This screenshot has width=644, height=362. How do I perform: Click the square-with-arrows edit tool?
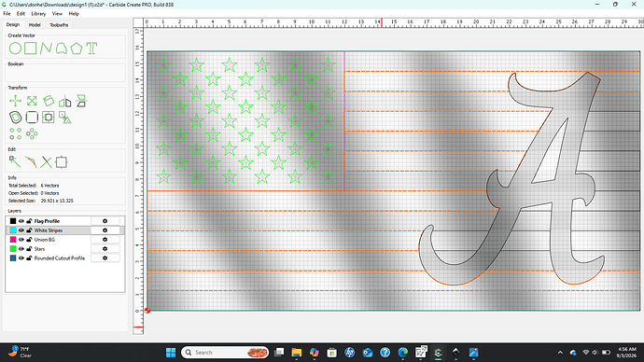pos(62,162)
